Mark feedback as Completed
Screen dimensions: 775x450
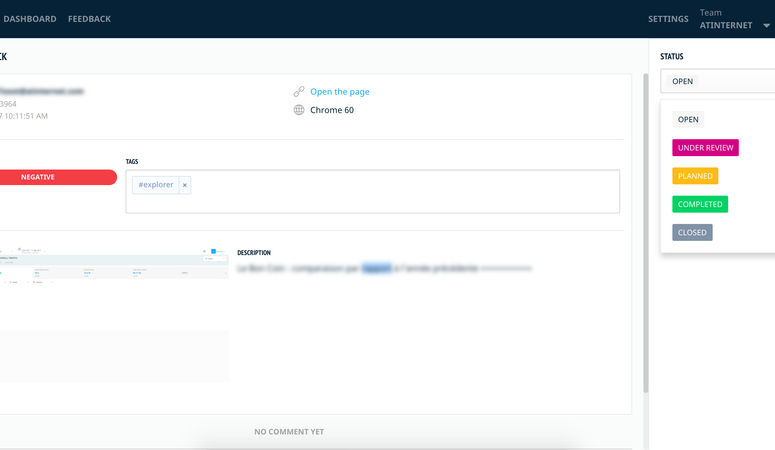click(700, 204)
